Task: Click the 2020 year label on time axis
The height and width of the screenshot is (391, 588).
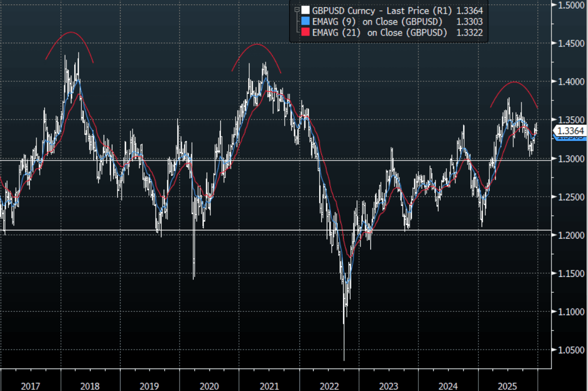Action: 209,386
